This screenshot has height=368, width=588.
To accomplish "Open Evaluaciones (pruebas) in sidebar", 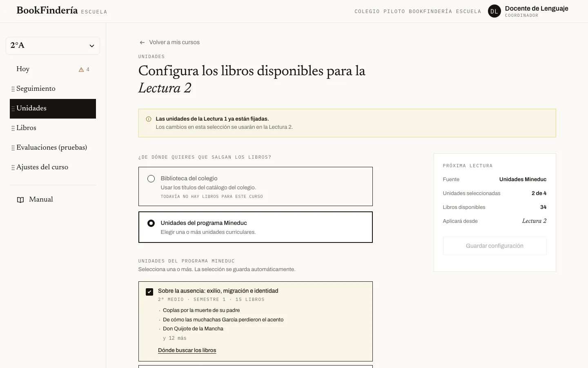I will coord(53,148).
